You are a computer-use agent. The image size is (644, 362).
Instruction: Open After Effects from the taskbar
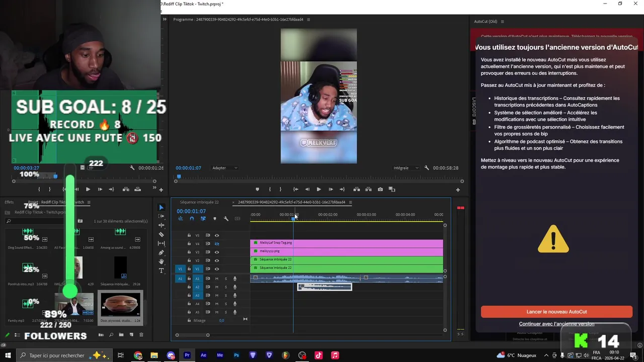point(203,355)
